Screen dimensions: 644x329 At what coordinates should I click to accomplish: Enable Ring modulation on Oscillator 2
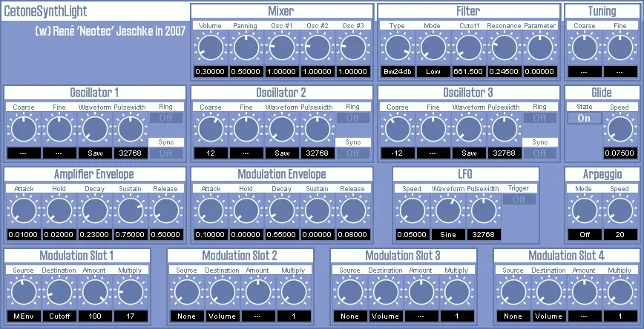click(x=353, y=118)
